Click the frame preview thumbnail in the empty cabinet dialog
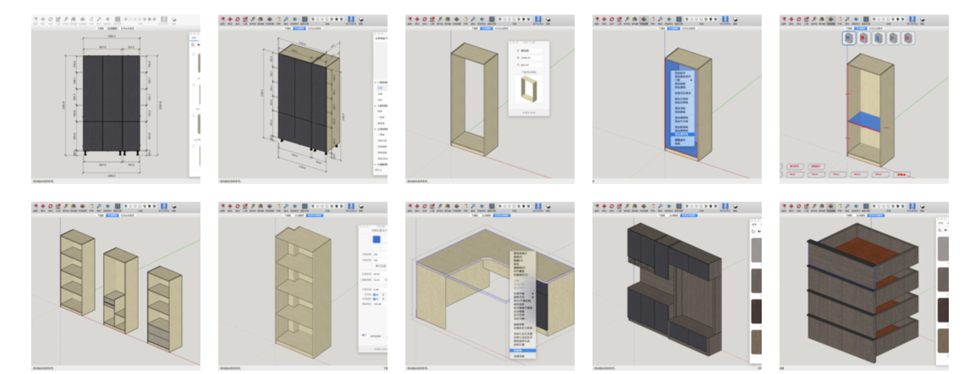 coord(529,89)
